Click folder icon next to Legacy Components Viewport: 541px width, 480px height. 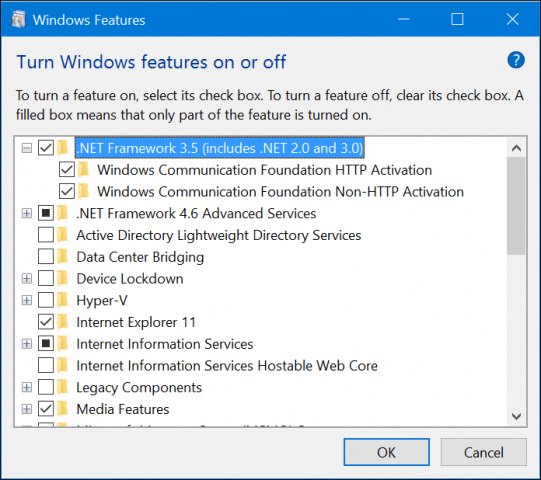coord(62,387)
